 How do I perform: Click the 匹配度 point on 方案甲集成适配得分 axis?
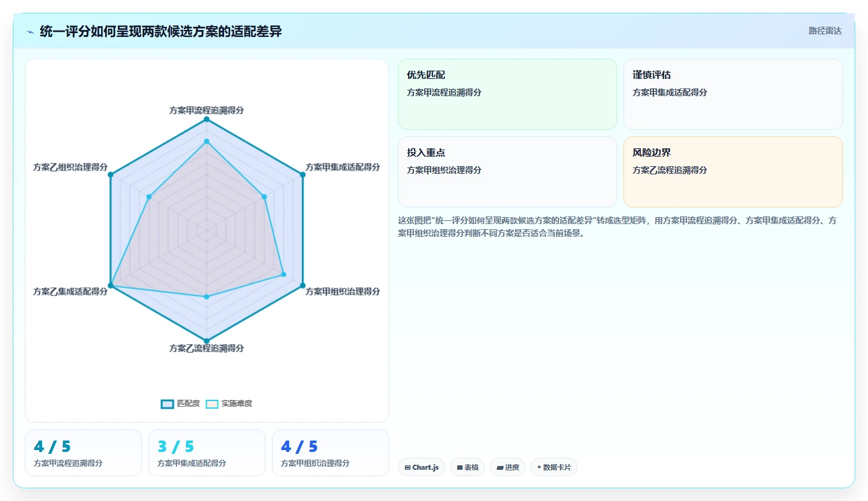coord(302,174)
